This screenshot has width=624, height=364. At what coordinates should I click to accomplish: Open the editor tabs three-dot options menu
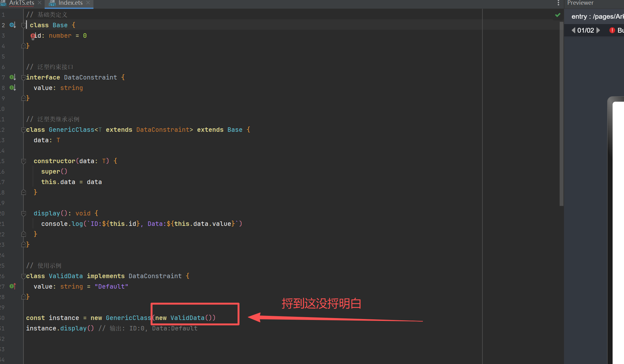pyautogui.click(x=558, y=3)
